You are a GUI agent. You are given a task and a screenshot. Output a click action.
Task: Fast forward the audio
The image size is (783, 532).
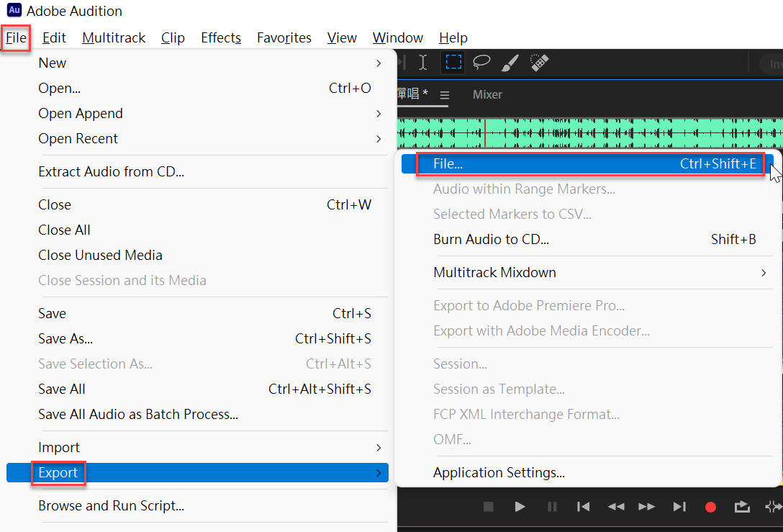tap(647, 507)
